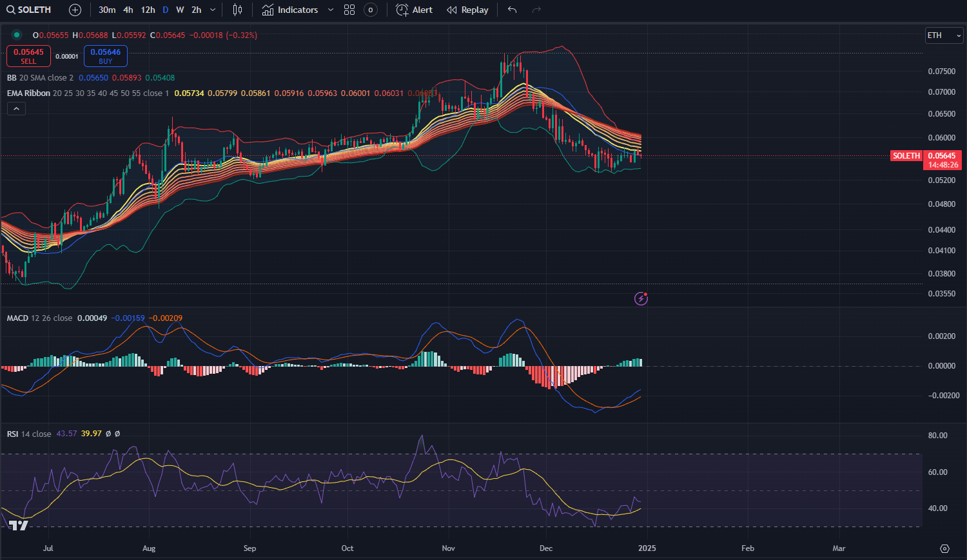967x560 pixels.
Task: Click the undo arrow in toolbar
Action: point(512,10)
